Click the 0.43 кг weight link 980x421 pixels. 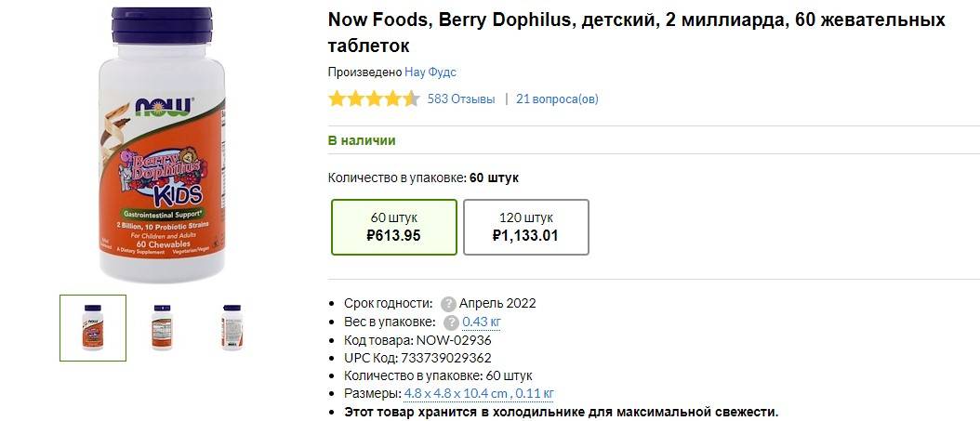coord(482,322)
